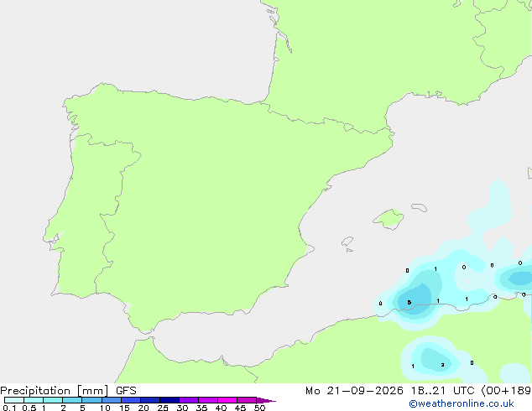Pick the 10–15 mm blue legend swatch
This screenshot has width=532, height=411.
112,400
